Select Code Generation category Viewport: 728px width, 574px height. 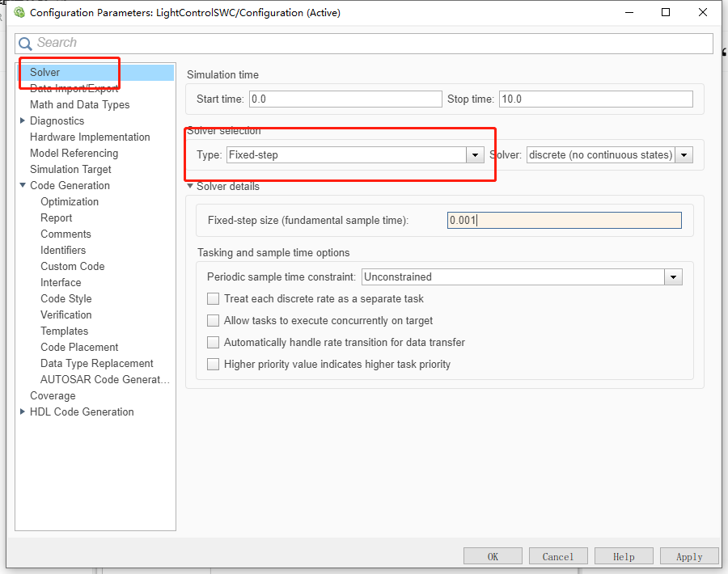(70, 186)
